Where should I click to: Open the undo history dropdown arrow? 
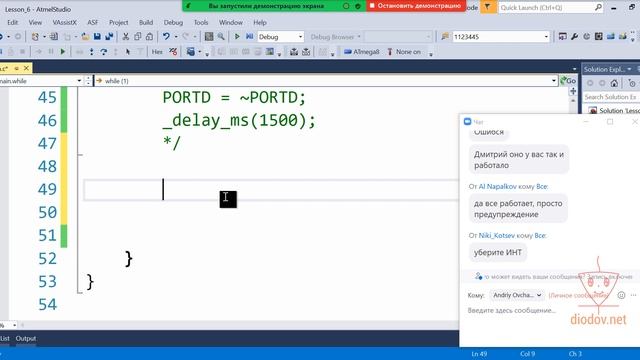[176, 37]
